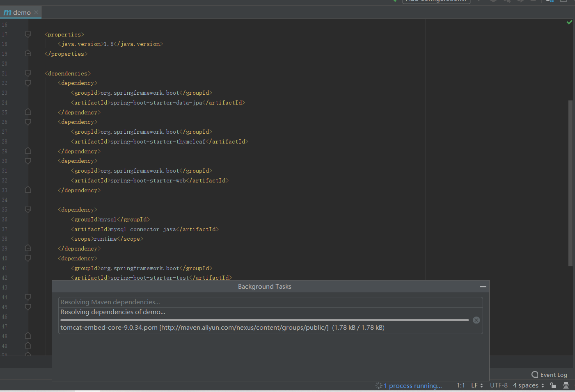Fold the thymeleaf dependency on line 26
The image size is (575, 392).
pyautogui.click(x=28, y=122)
